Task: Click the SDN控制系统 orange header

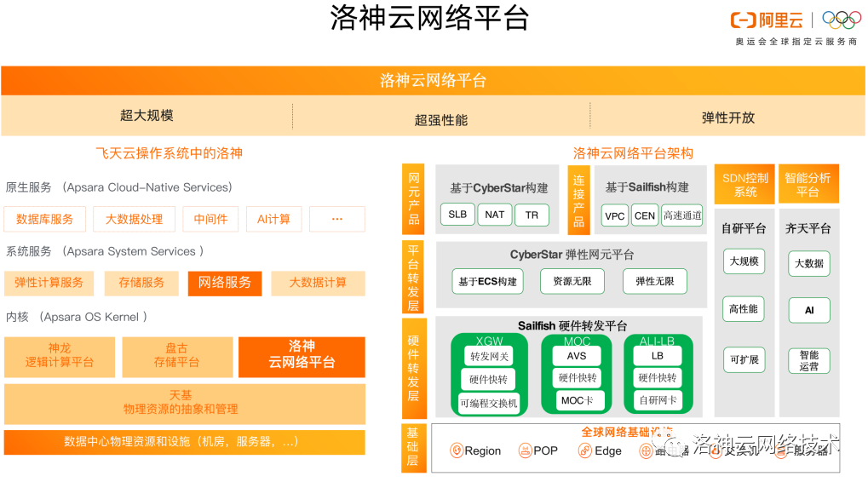Action: (x=745, y=185)
